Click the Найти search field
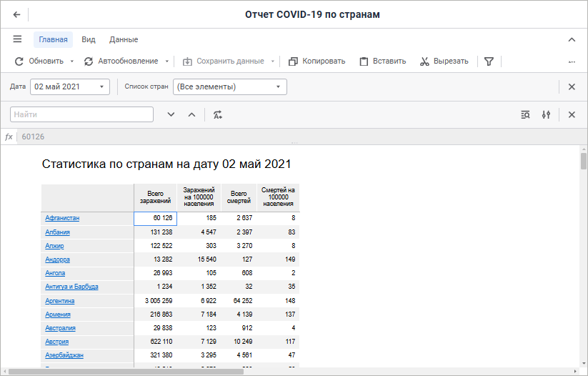588x376 pixels. pos(82,114)
